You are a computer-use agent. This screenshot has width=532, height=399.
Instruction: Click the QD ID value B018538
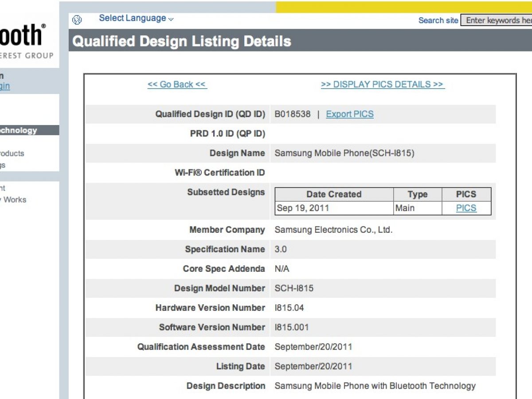292,114
